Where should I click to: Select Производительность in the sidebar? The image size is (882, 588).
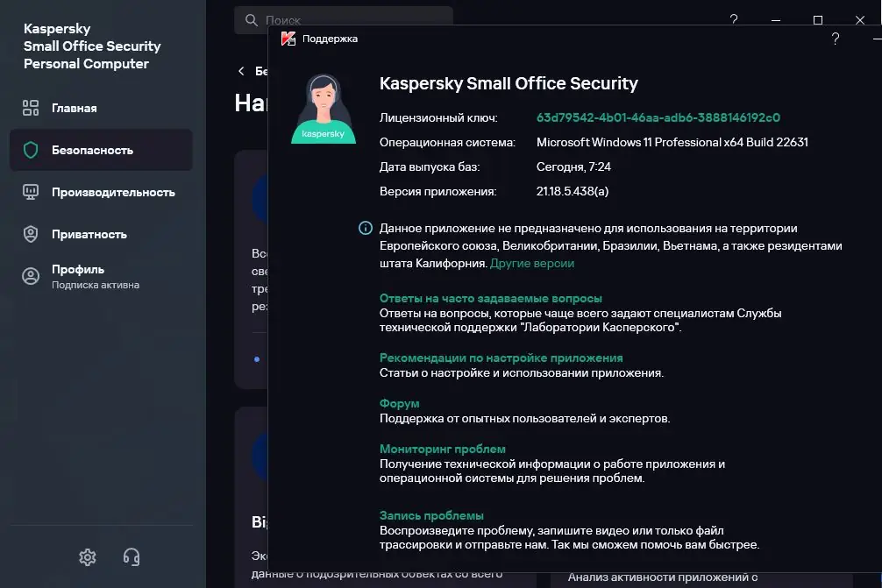(x=113, y=192)
